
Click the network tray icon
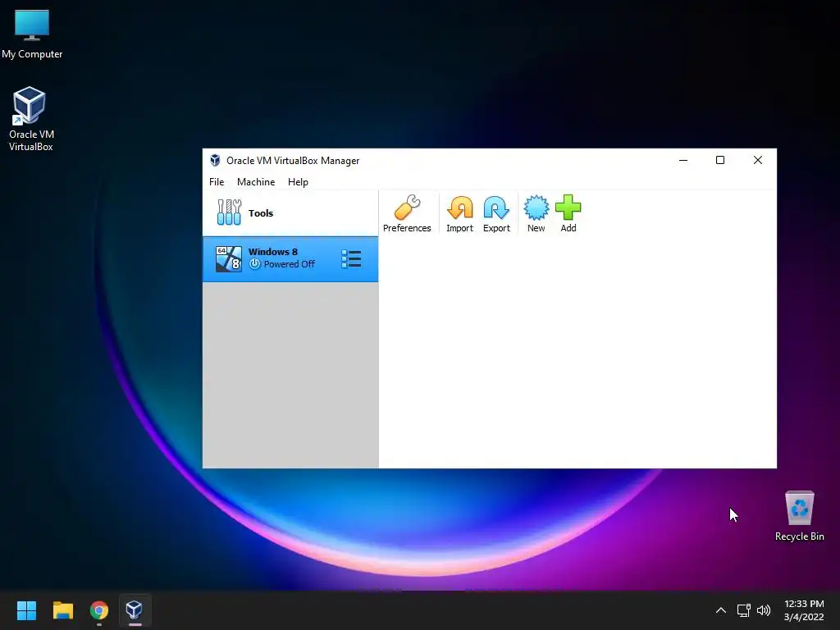(743, 610)
